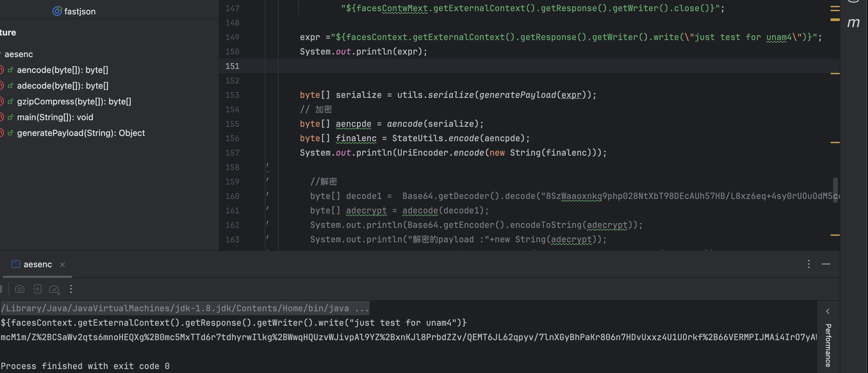Click the attach debugger arrow icon
The width and height of the screenshot is (868, 373).
tap(37, 289)
